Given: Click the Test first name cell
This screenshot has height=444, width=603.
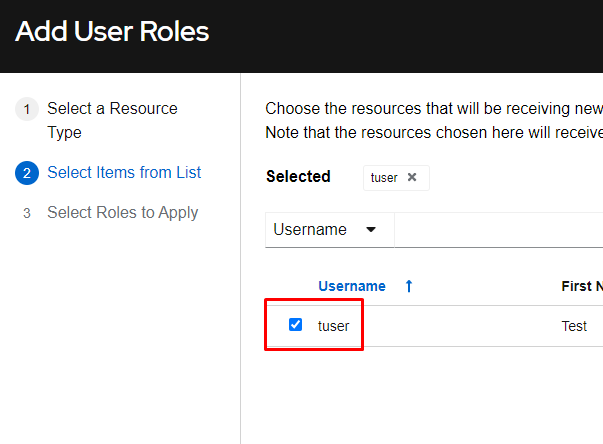Looking at the screenshot, I should [x=574, y=326].
